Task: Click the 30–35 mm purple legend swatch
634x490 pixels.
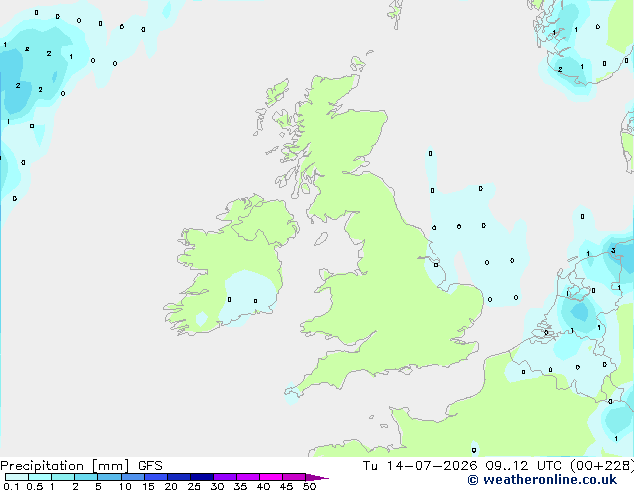Action: [x=224, y=477]
